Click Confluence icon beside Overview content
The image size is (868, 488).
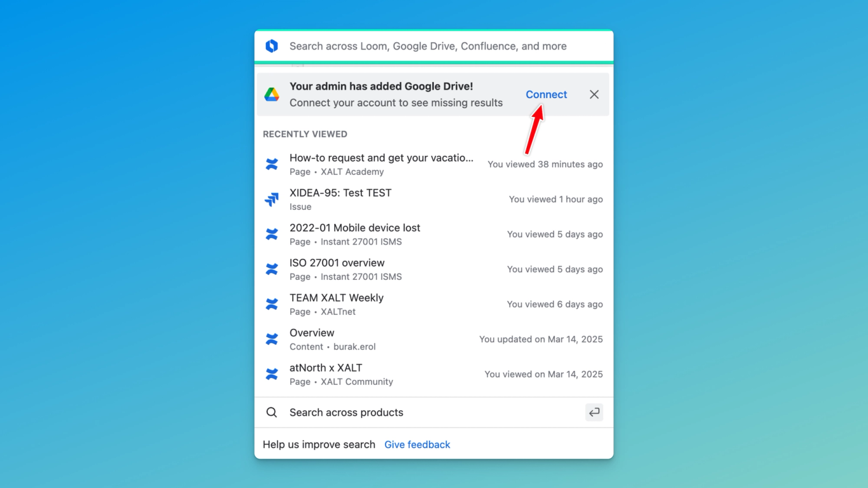pyautogui.click(x=272, y=339)
